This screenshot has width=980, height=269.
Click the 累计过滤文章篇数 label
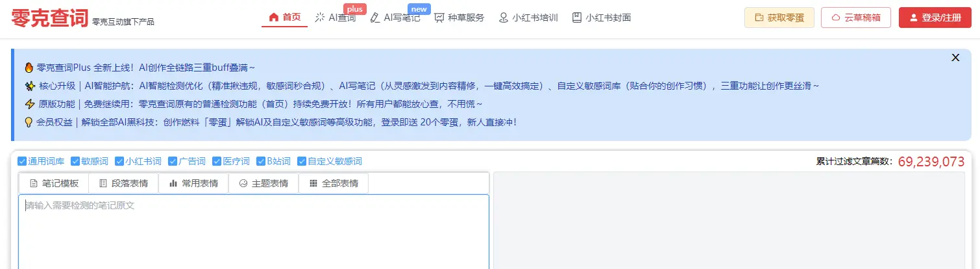pyautogui.click(x=855, y=162)
